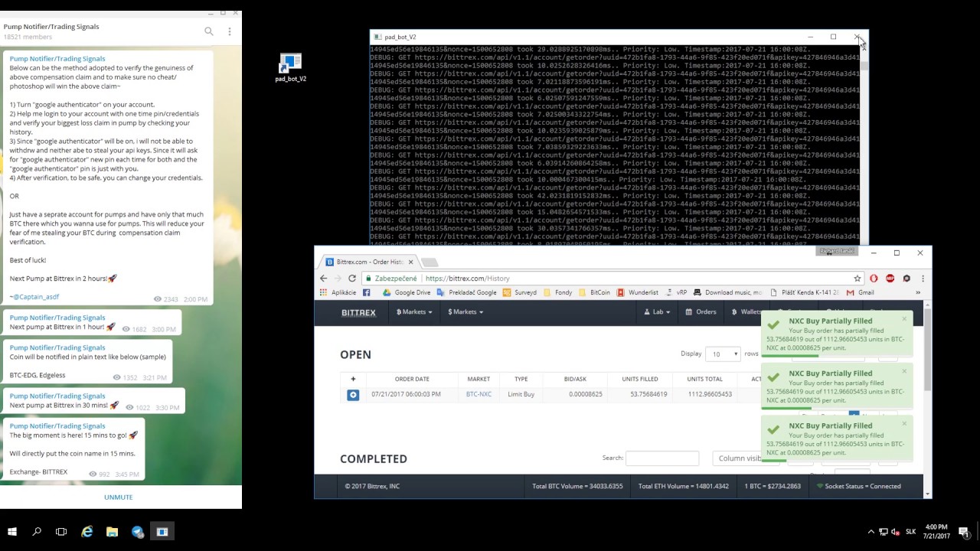Open a new Chrome tab
Screen dimensions: 980x551
429,262
